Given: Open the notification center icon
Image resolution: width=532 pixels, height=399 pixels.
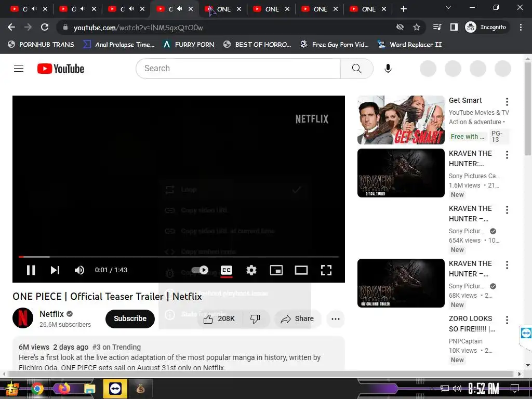Looking at the screenshot, I should pyautogui.click(x=515, y=389).
